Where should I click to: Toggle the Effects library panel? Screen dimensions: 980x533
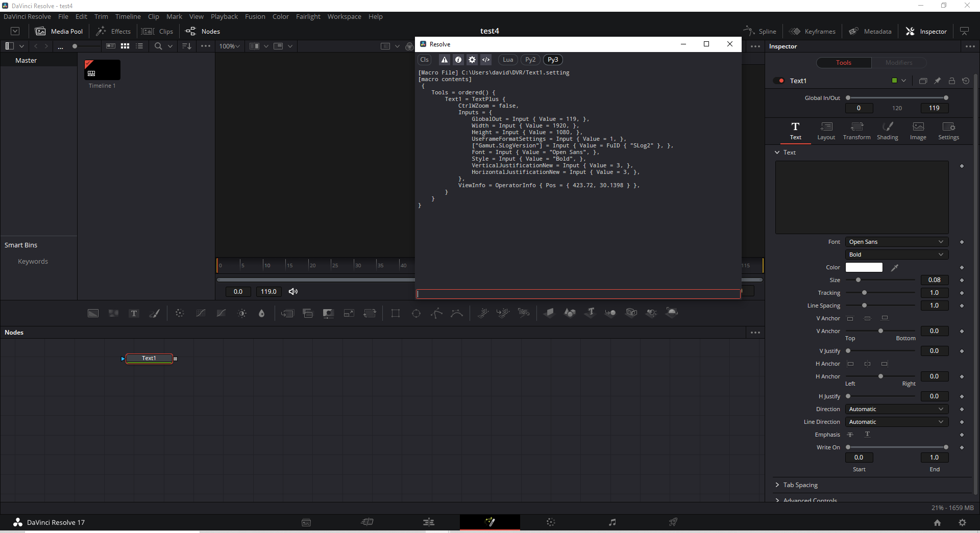pyautogui.click(x=113, y=31)
